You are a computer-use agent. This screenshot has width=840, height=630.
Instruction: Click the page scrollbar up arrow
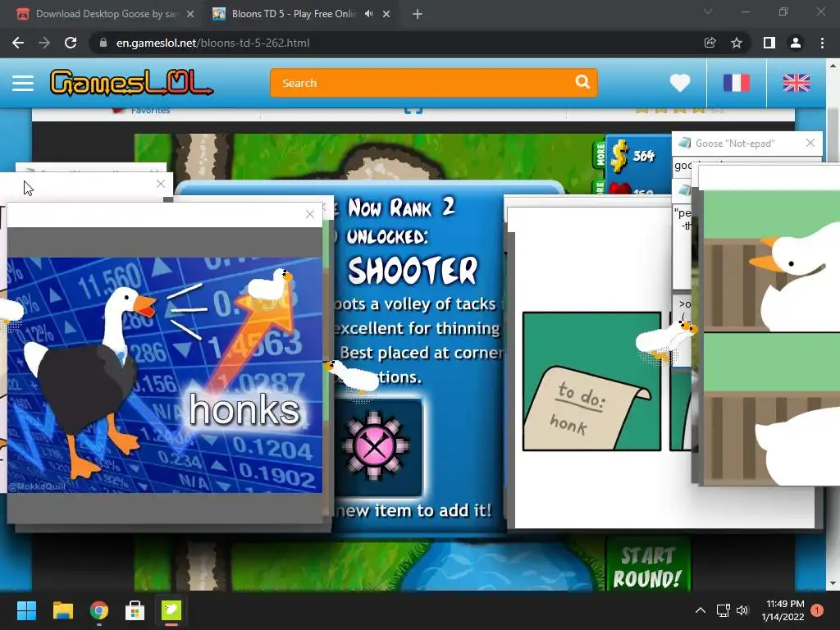tap(833, 65)
